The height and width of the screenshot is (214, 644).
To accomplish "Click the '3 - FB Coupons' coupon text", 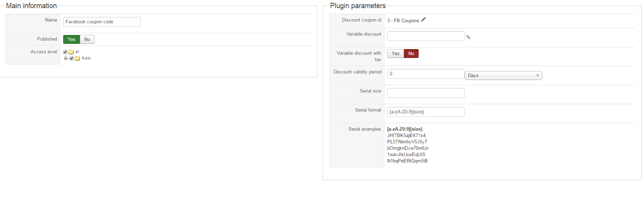I will click(403, 20).
